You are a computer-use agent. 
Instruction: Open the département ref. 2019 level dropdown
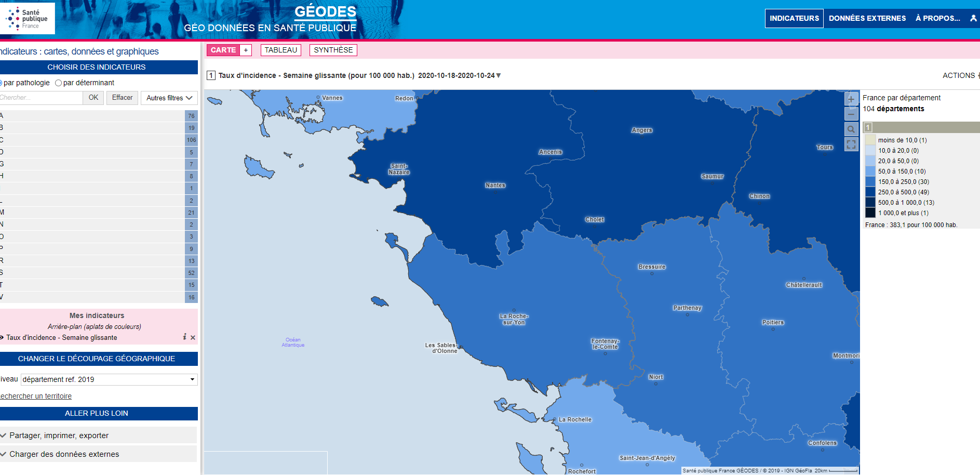tap(109, 379)
